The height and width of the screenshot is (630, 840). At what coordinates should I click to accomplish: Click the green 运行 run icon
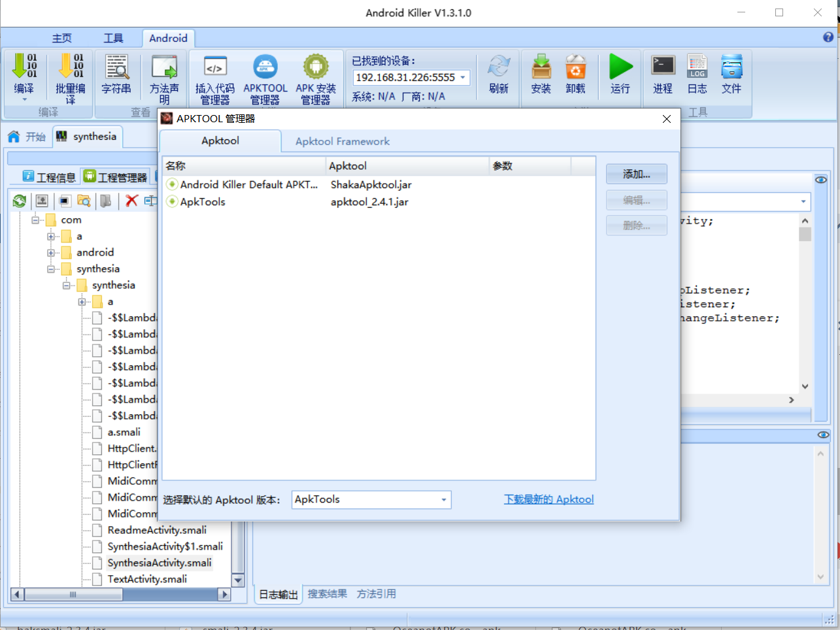[x=620, y=67]
